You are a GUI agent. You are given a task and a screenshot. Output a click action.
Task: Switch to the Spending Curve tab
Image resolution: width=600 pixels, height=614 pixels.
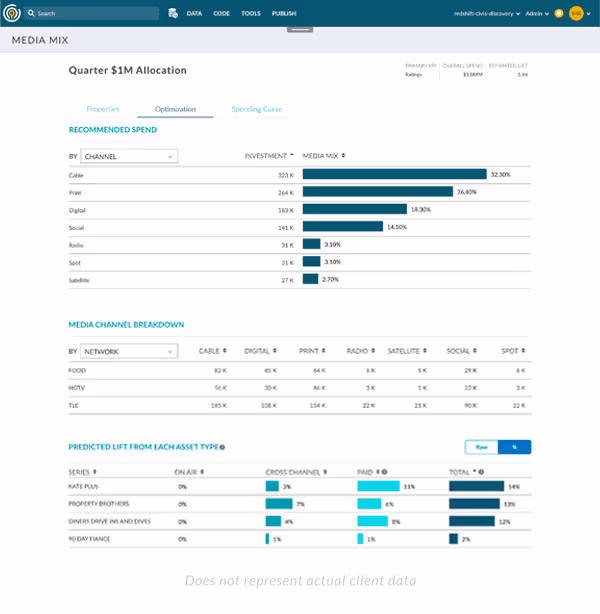(257, 109)
